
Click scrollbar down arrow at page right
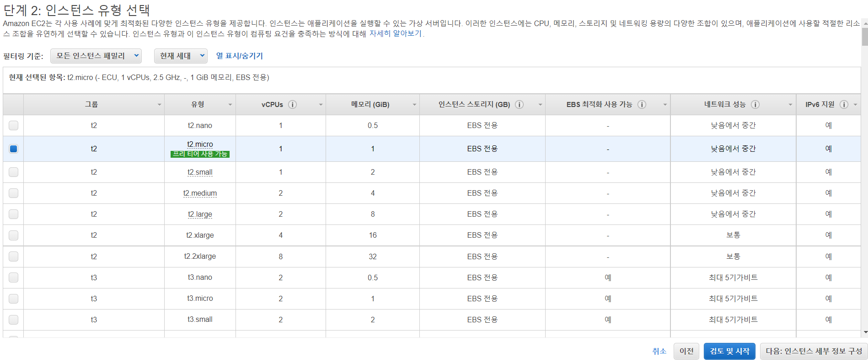coord(865,332)
